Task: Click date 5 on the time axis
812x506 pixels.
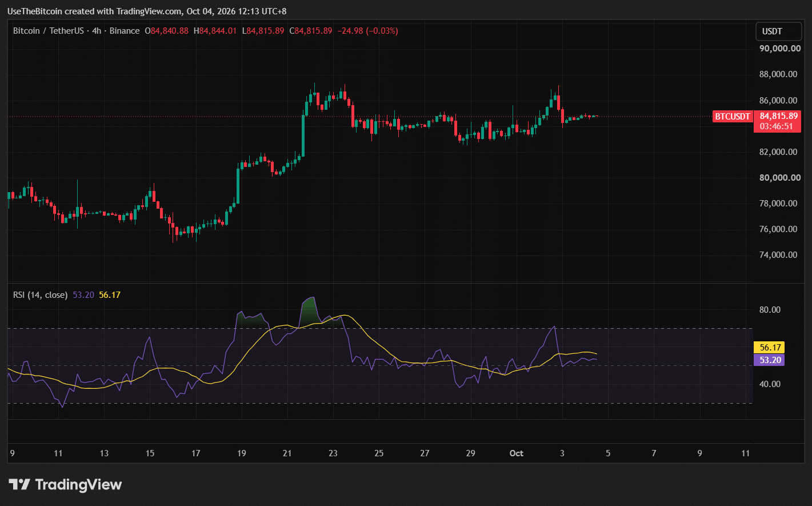Action: 608,453
